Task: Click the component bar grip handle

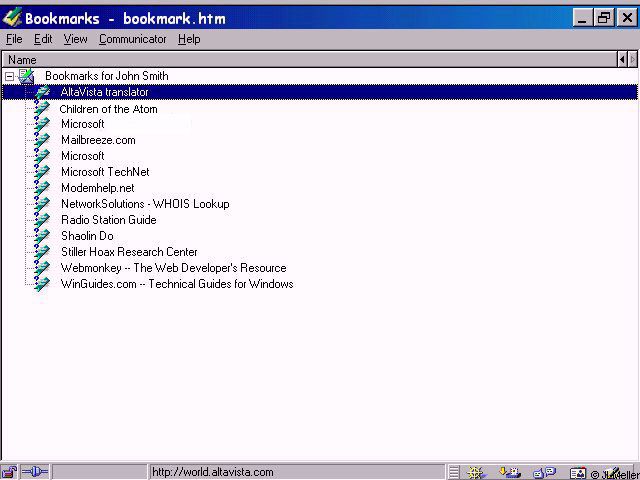Action: [454, 473]
